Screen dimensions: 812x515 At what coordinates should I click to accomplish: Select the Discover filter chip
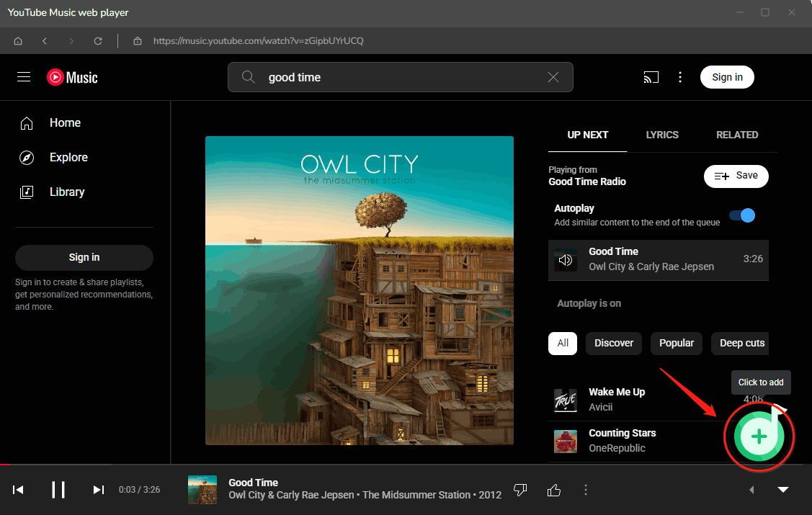click(x=614, y=344)
